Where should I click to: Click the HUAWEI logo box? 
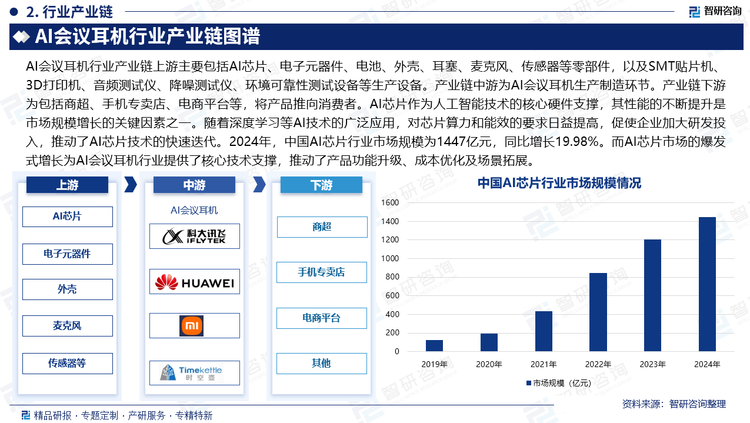194,282
